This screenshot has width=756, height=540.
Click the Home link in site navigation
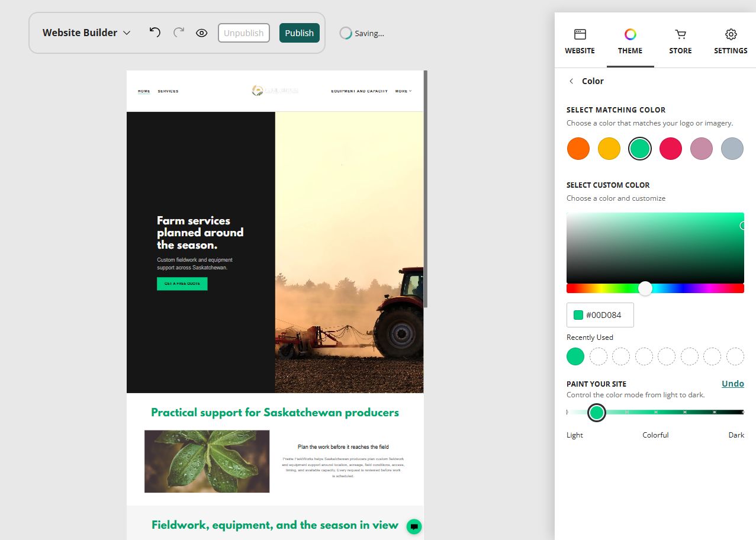(x=144, y=91)
